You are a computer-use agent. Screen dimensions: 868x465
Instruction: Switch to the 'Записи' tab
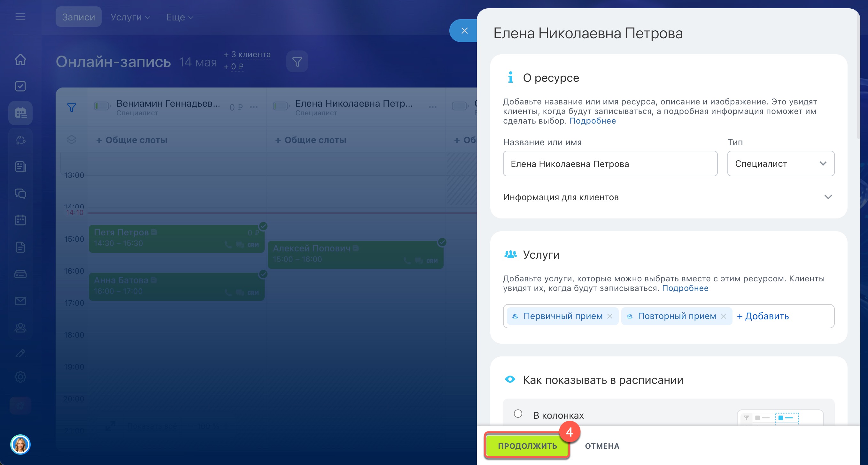pos(78,17)
